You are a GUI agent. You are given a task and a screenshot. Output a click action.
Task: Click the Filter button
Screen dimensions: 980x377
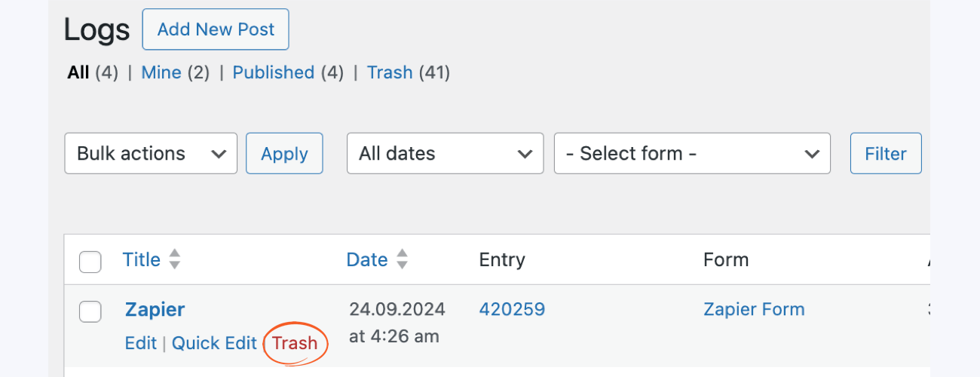tap(886, 153)
